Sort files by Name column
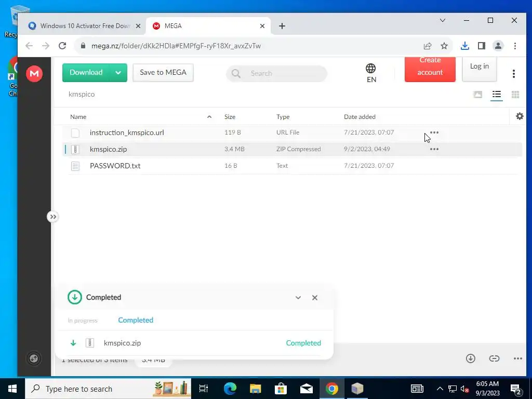This screenshot has height=399, width=532. 78,117
